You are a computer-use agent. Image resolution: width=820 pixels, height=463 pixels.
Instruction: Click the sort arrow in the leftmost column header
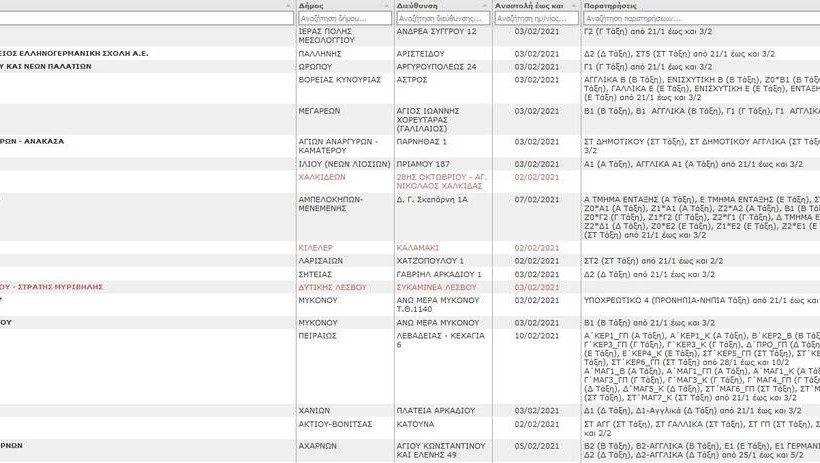pos(287,5)
